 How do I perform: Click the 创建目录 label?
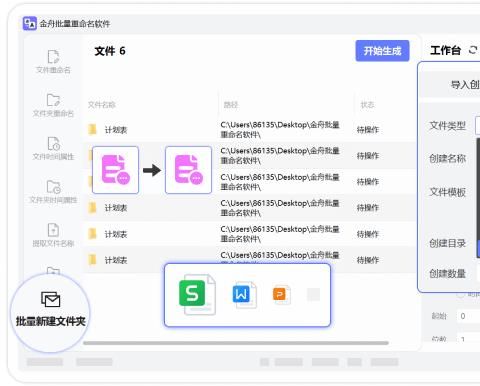(x=447, y=243)
